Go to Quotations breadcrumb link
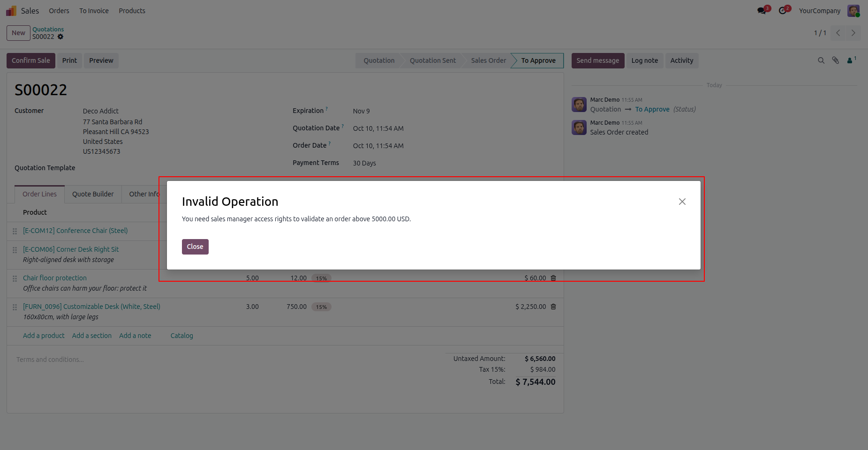 click(x=48, y=29)
